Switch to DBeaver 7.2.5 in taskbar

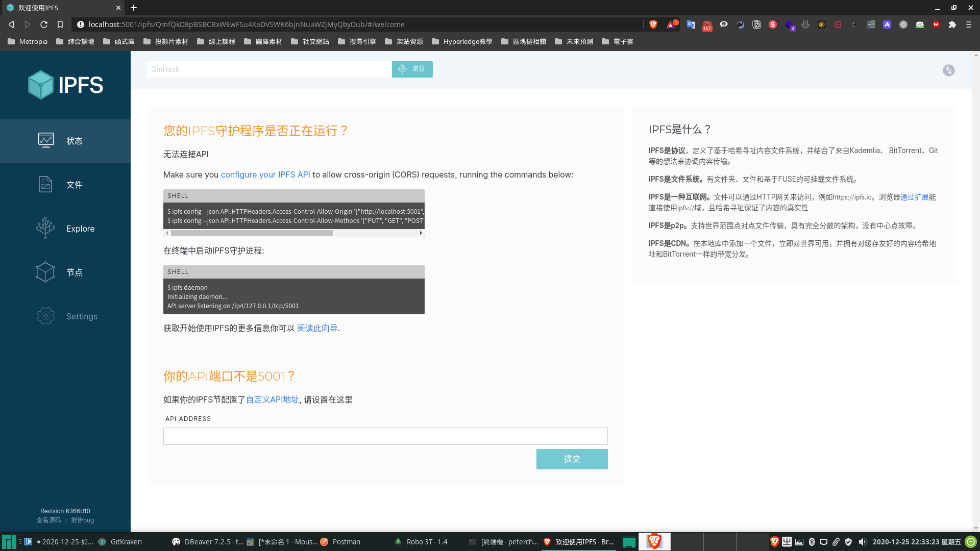(207, 542)
